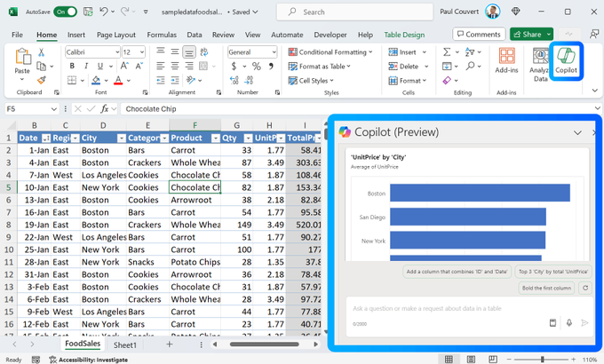Apply bold formatting
The image size is (604, 364).
click(x=72, y=67)
